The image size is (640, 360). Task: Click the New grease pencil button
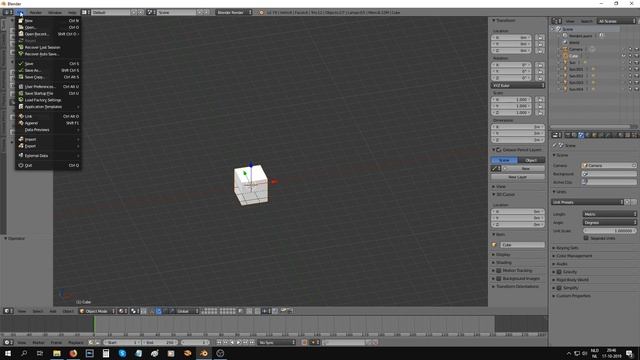[525, 169]
